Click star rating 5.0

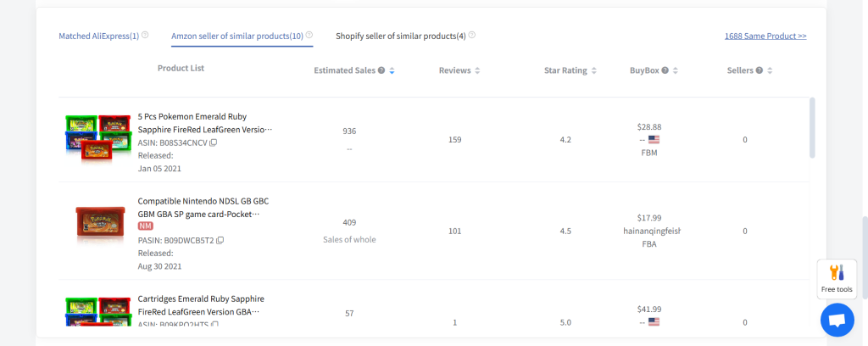pyautogui.click(x=565, y=322)
